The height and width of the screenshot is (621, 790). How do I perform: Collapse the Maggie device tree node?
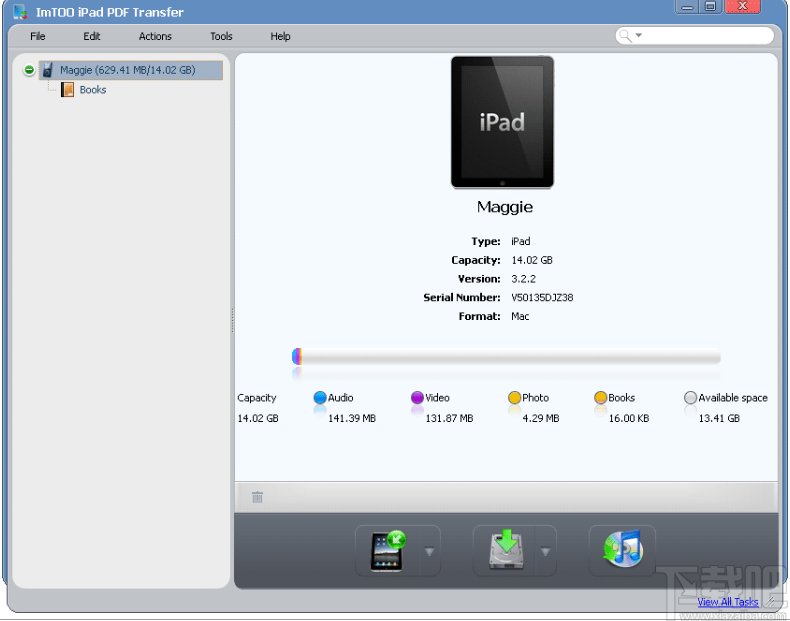tap(29, 70)
